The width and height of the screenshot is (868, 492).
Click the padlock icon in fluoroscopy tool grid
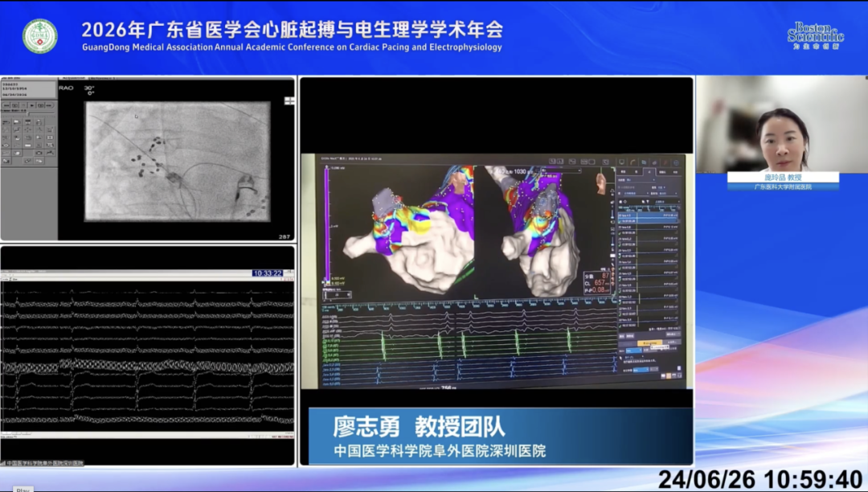tap(39, 145)
